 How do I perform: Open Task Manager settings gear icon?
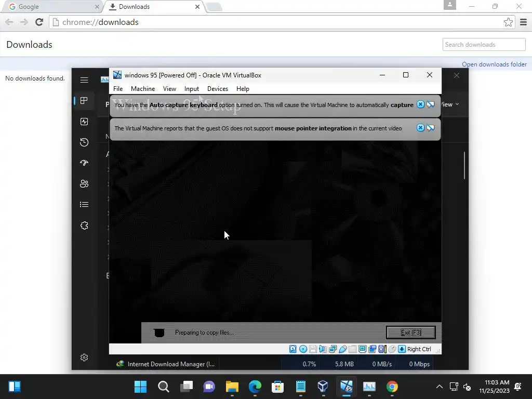click(84, 357)
